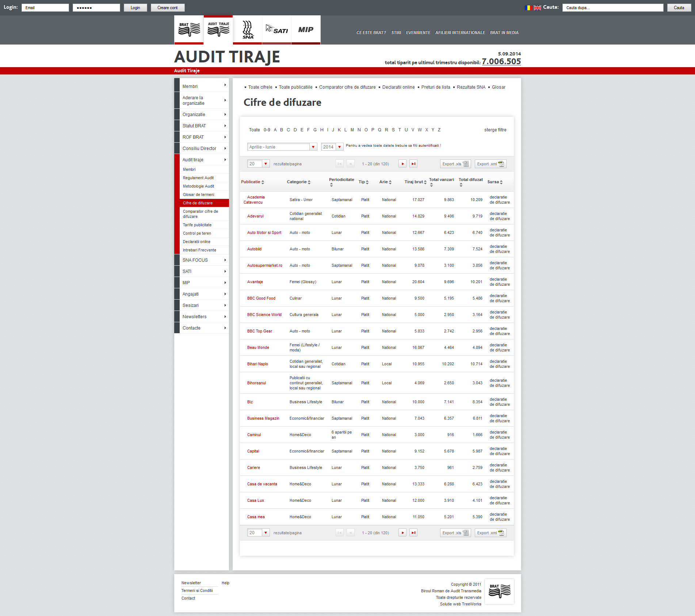Screen dimensions: 695x616
Task: Open the Aprilie - Iunie period dropdown
Action: click(x=282, y=147)
